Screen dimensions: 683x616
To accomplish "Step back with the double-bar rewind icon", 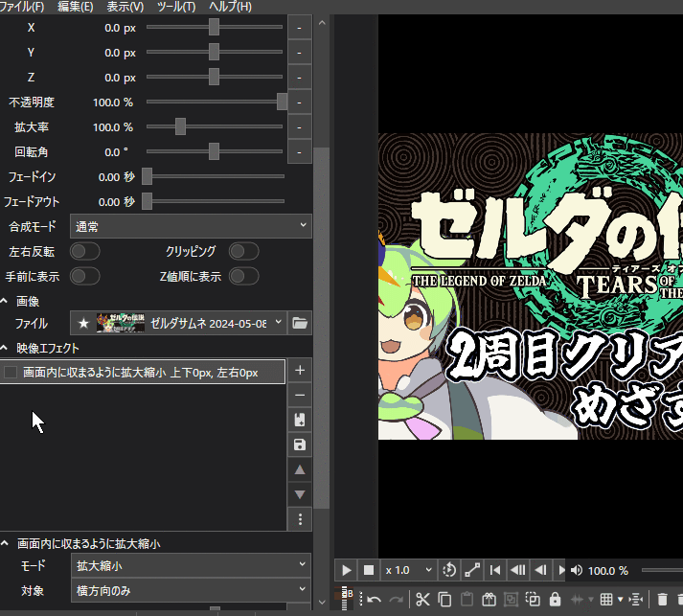I will point(518,570).
